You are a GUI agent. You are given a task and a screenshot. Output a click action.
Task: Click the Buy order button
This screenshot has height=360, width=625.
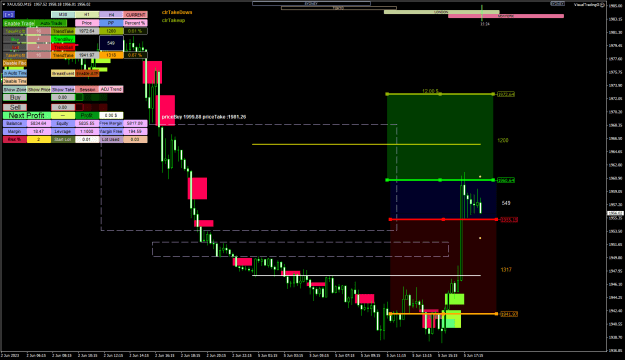[x=15, y=98]
